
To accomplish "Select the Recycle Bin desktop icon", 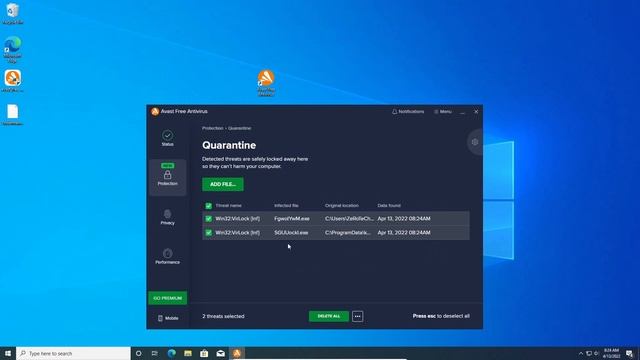I will tap(13, 14).
